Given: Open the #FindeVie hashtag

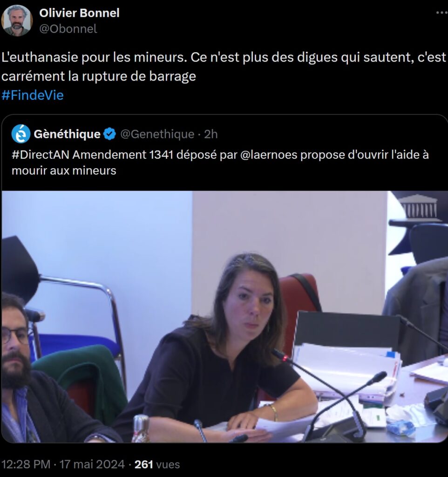Looking at the screenshot, I should tap(33, 95).
